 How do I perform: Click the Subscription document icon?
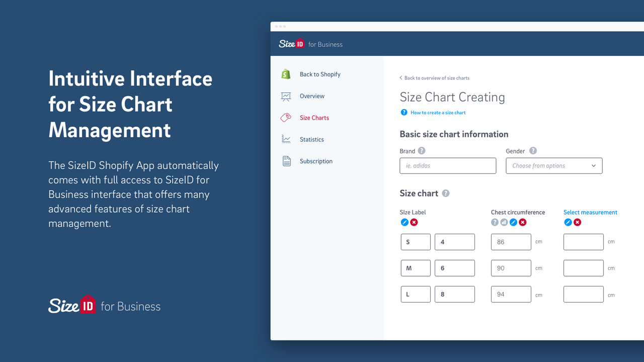coord(286,161)
